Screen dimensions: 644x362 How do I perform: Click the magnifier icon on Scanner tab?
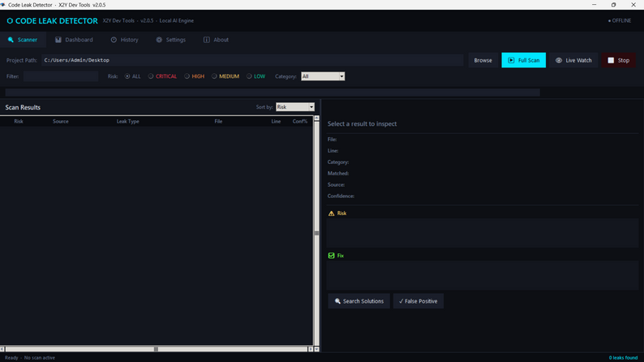[11, 40]
